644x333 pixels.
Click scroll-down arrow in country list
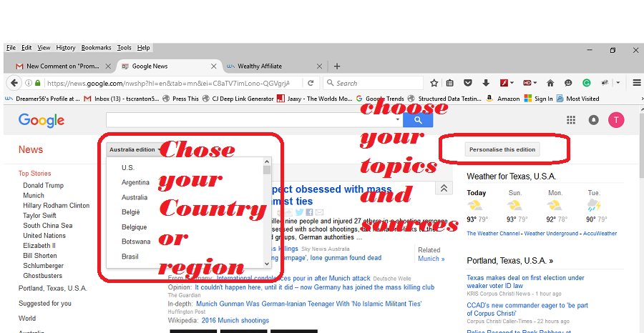pos(267,264)
